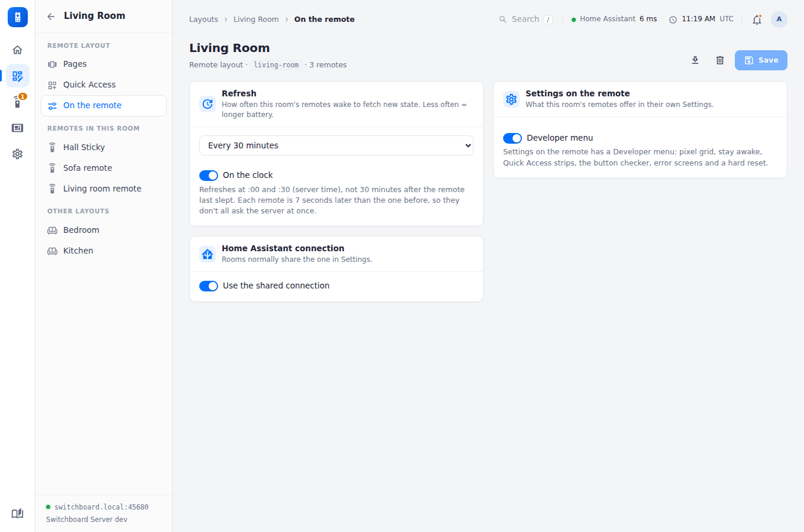
Task: Disable the Developer menu switch
Action: tap(513, 138)
